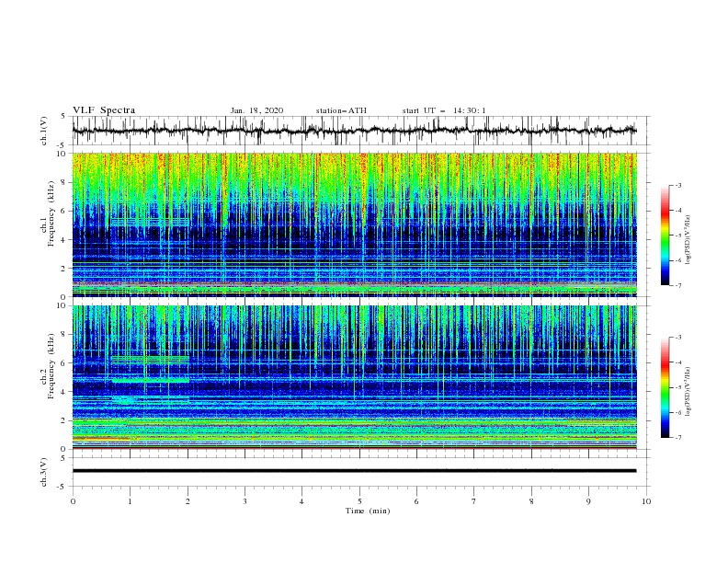The height and width of the screenshot is (563, 728).
Task: Click time axis tick label "5"
Action: (359, 501)
